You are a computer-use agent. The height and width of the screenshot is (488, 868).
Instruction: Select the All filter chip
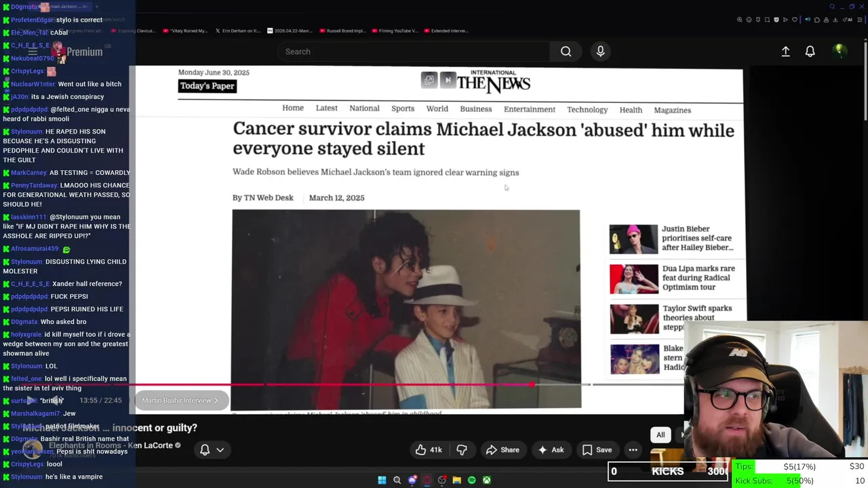[660, 435]
